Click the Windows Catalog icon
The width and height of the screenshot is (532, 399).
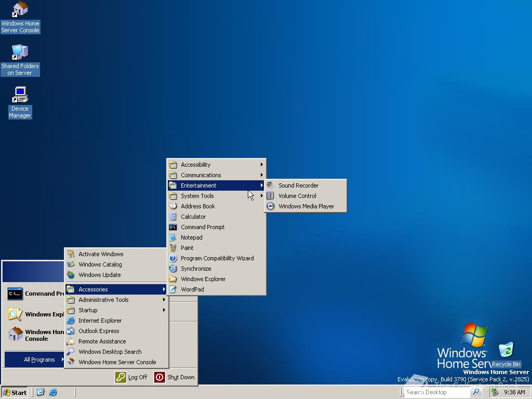(71, 264)
